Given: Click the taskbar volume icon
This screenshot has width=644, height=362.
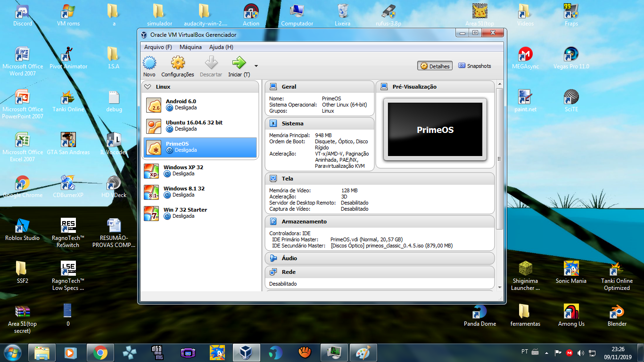Looking at the screenshot, I should (x=580, y=353).
